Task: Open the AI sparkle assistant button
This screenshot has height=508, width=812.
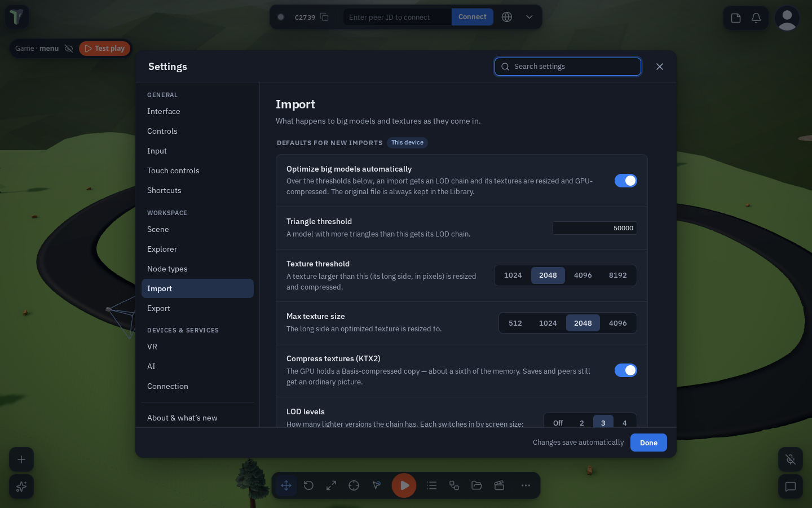Action: click(x=21, y=487)
